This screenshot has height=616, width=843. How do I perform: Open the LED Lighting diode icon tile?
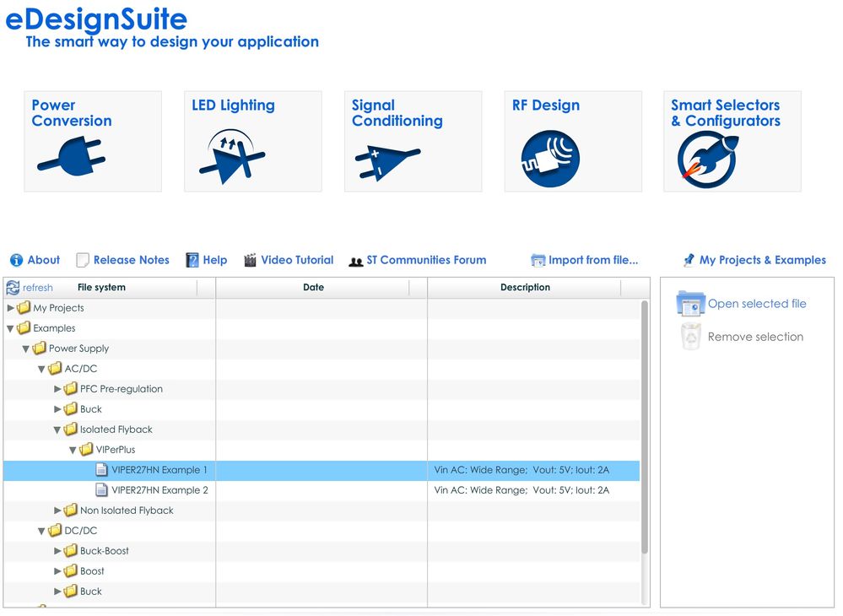coord(252,142)
